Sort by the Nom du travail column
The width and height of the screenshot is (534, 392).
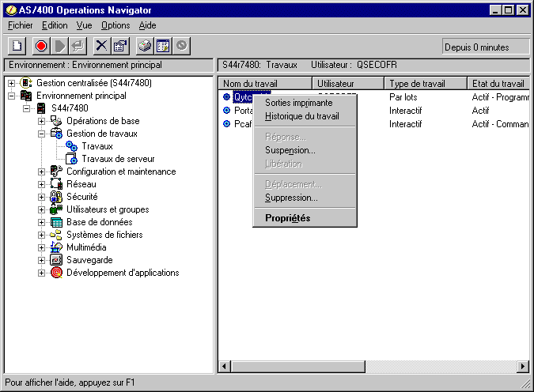click(x=265, y=83)
